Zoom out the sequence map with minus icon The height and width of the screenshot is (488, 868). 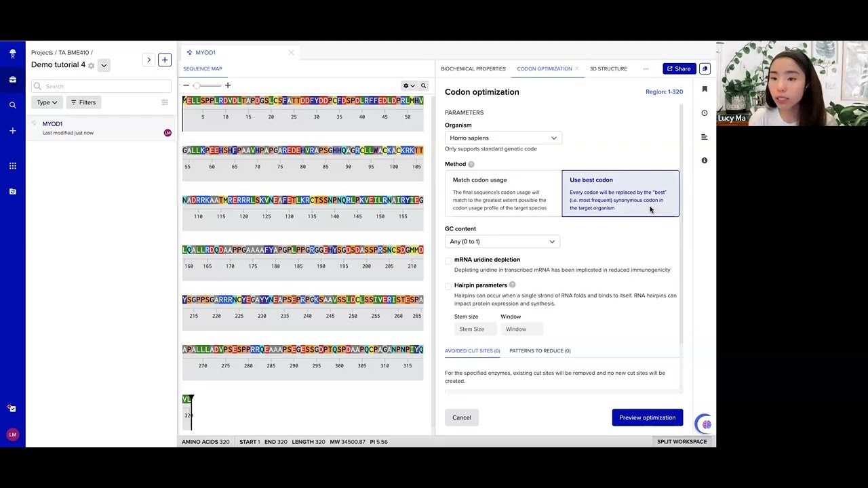click(186, 85)
